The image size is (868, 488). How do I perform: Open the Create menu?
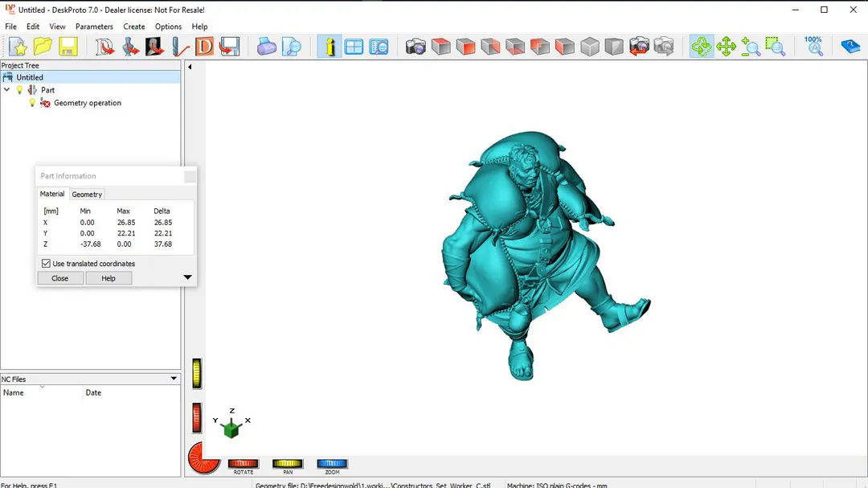point(134,27)
